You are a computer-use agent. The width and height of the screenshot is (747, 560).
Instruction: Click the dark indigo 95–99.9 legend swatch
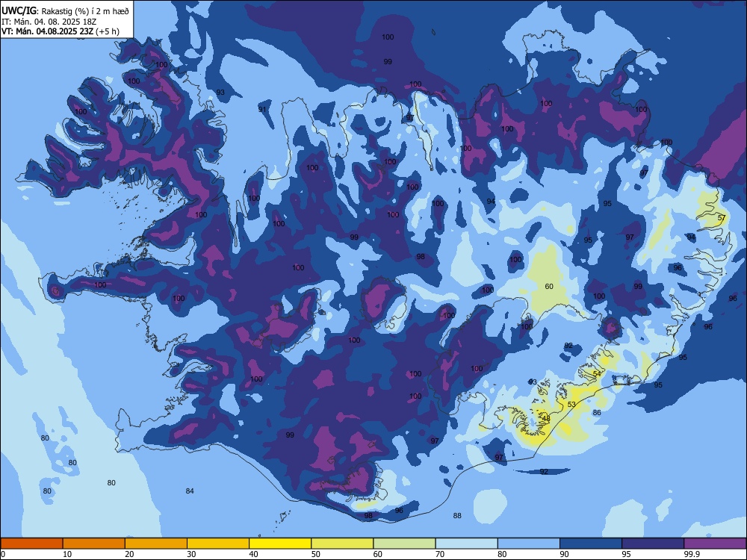653,544
